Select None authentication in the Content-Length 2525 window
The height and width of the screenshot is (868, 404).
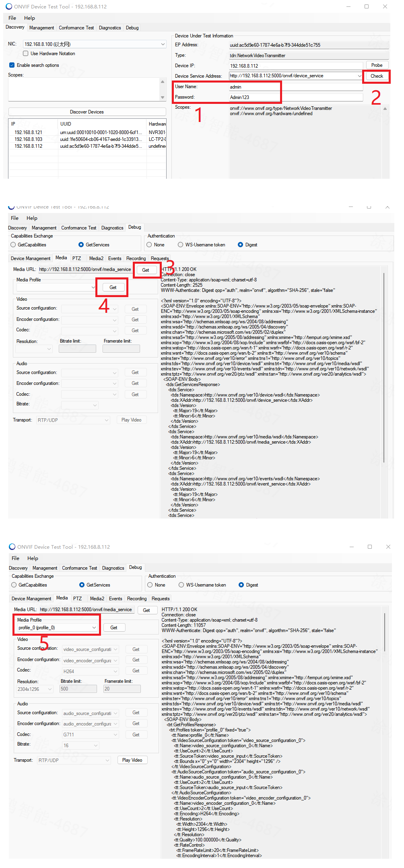(149, 245)
